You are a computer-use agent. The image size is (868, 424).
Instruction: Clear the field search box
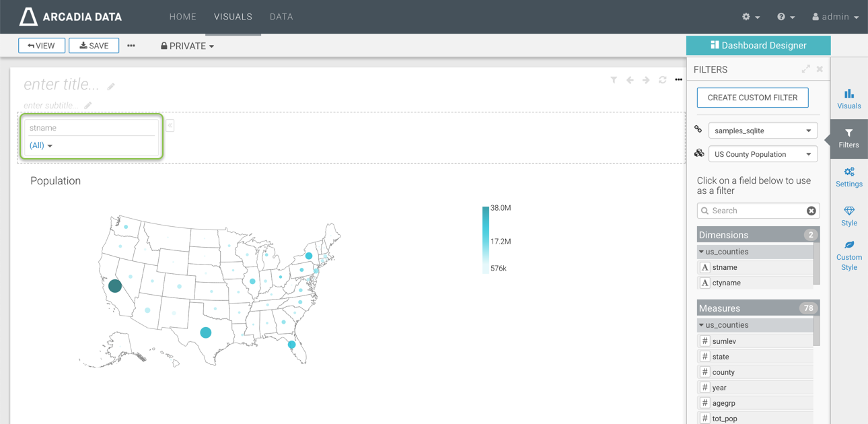[811, 211]
